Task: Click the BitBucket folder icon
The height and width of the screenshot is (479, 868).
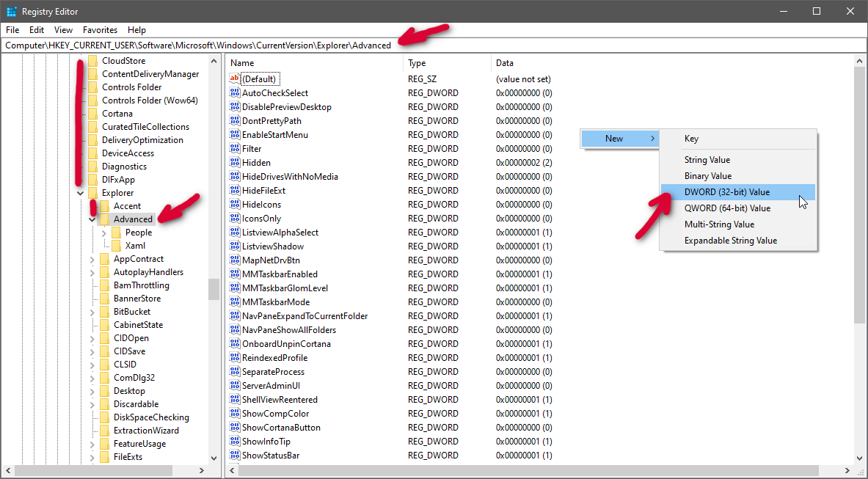Action: coord(104,312)
